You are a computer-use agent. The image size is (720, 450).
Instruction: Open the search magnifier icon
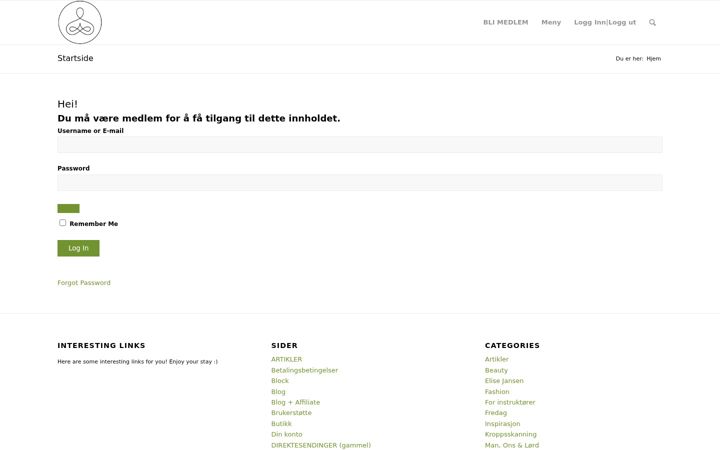tap(652, 22)
